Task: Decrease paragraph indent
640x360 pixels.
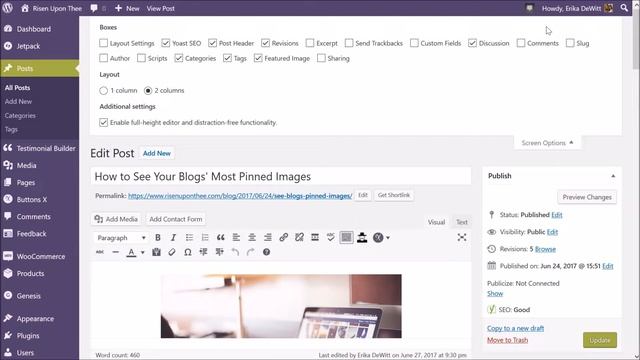Action: point(203,252)
